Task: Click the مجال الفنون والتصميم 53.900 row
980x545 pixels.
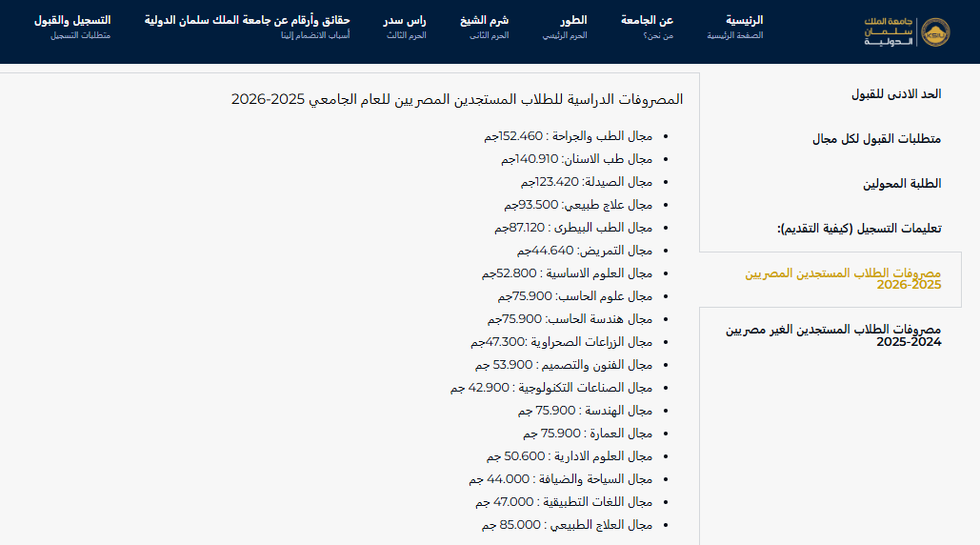Action: click(564, 365)
